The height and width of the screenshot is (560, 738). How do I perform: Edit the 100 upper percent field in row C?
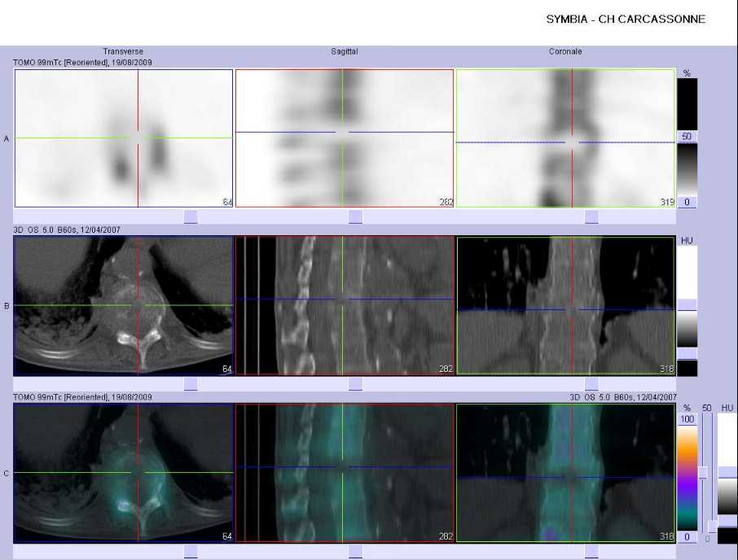(687, 419)
